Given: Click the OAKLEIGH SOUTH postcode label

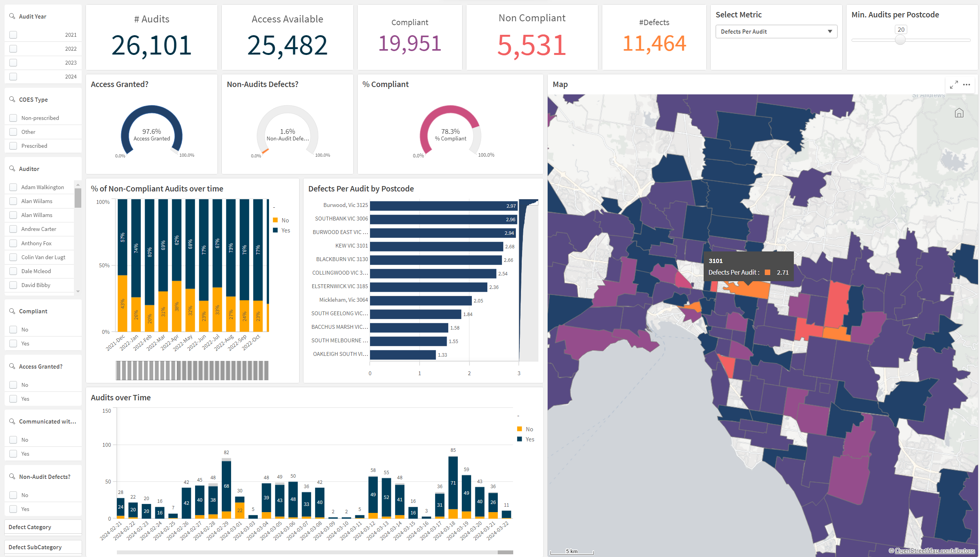Looking at the screenshot, I should tap(340, 354).
